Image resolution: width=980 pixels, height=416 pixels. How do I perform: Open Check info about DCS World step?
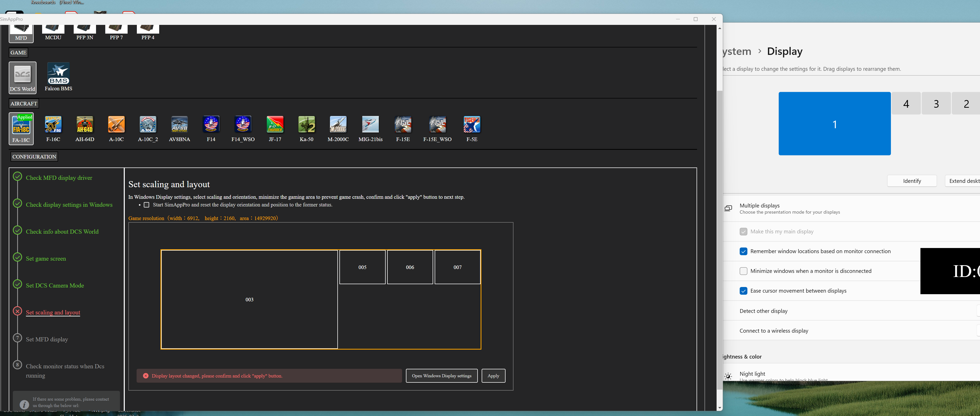click(x=62, y=232)
